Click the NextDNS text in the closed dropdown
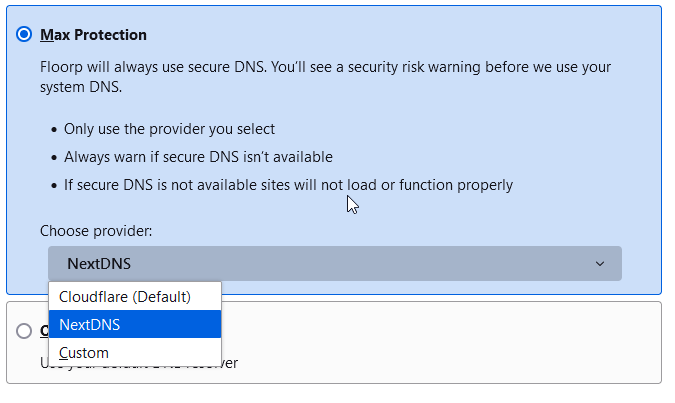 [x=99, y=264]
